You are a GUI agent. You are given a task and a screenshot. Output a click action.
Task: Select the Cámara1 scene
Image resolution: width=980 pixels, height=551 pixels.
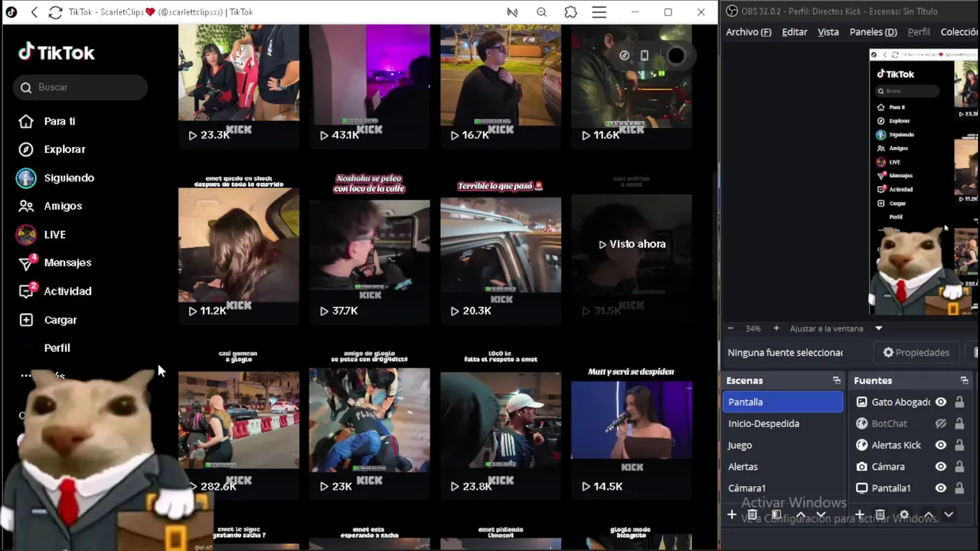pyautogui.click(x=782, y=487)
